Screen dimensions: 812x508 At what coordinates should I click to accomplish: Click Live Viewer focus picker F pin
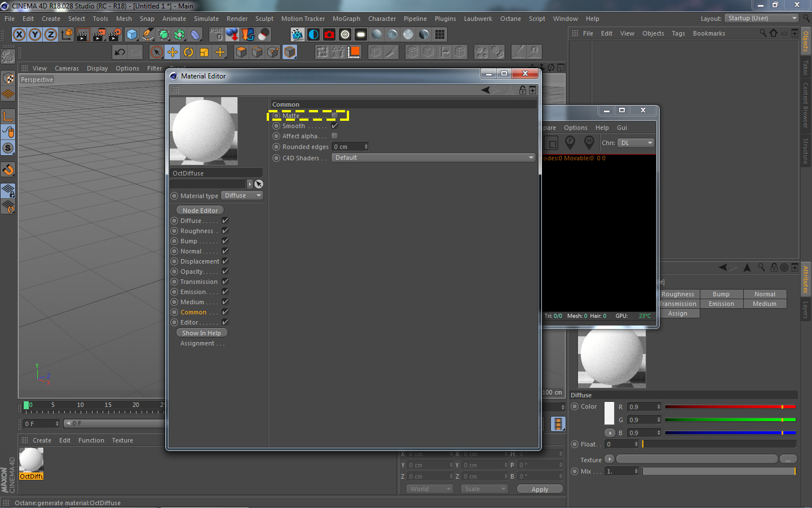(x=570, y=142)
